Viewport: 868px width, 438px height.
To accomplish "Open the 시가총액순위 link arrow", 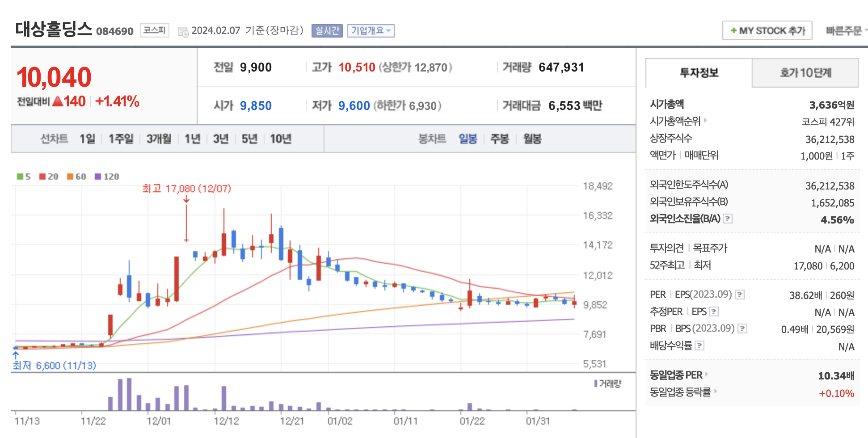I will pos(705,120).
